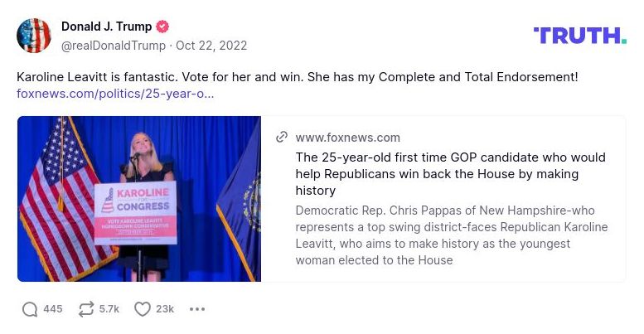This screenshot has height=334, width=644.
Task: Click the TRUTH logo
Action: pos(579,35)
